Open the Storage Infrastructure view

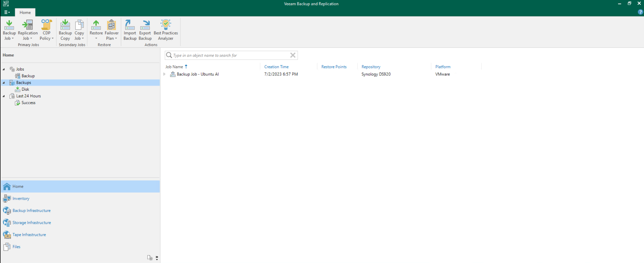click(80, 223)
